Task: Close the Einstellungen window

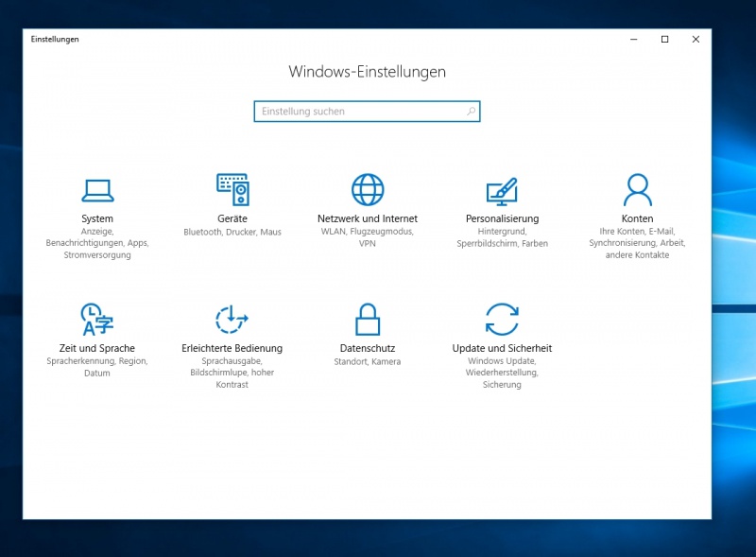Action: 696,39
